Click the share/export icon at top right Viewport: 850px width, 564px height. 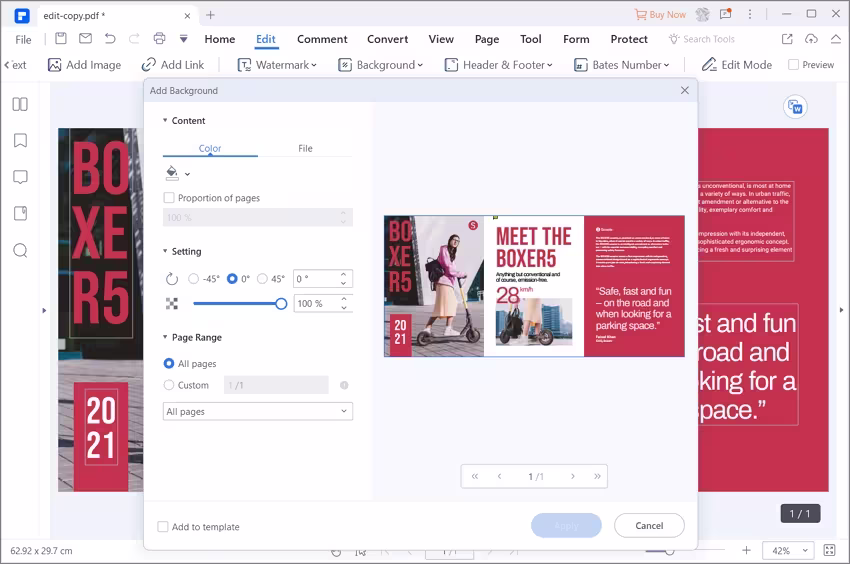787,39
